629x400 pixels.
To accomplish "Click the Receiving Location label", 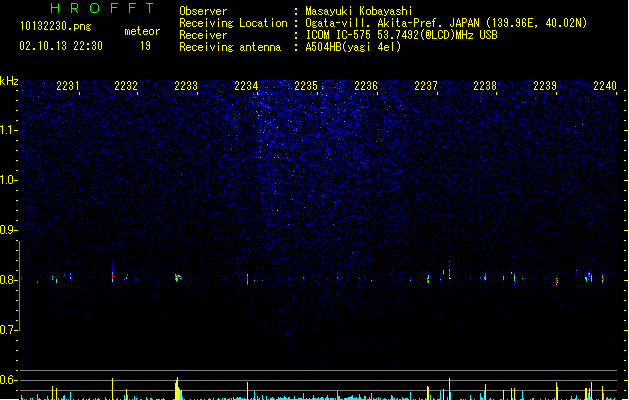I will coord(233,23).
